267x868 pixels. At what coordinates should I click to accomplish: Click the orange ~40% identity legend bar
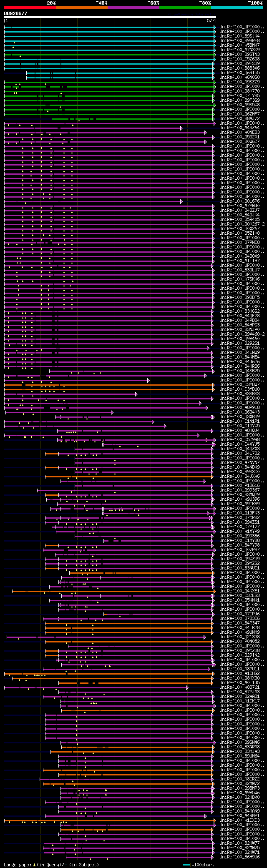(81, 7)
